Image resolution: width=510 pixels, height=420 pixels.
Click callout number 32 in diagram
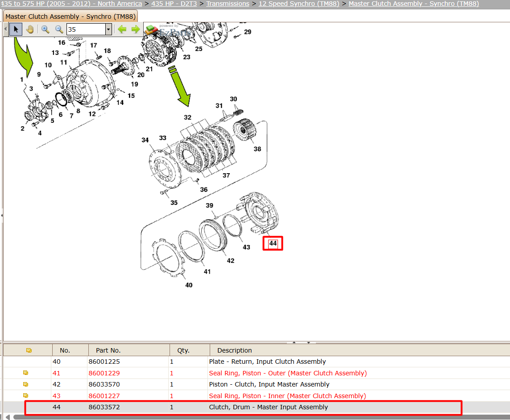(x=188, y=117)
